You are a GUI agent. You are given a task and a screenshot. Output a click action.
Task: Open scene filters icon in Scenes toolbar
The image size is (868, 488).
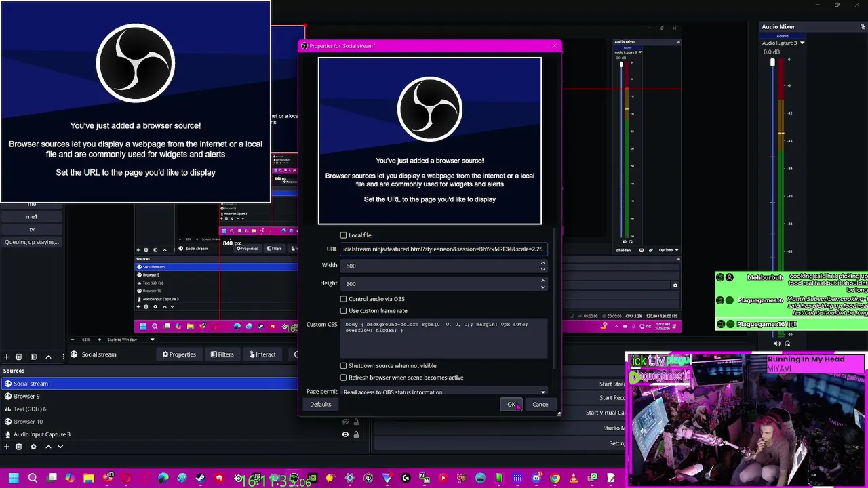(33, 357)
